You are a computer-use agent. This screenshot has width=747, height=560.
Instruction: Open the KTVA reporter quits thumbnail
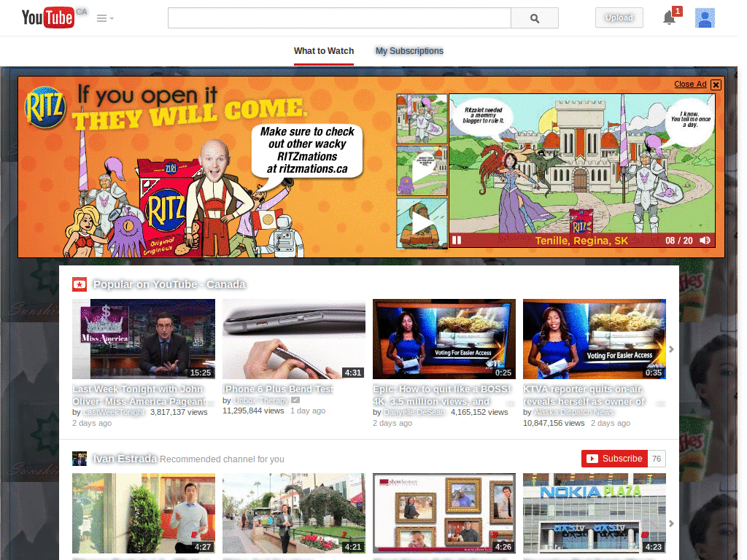click(594, 338)
